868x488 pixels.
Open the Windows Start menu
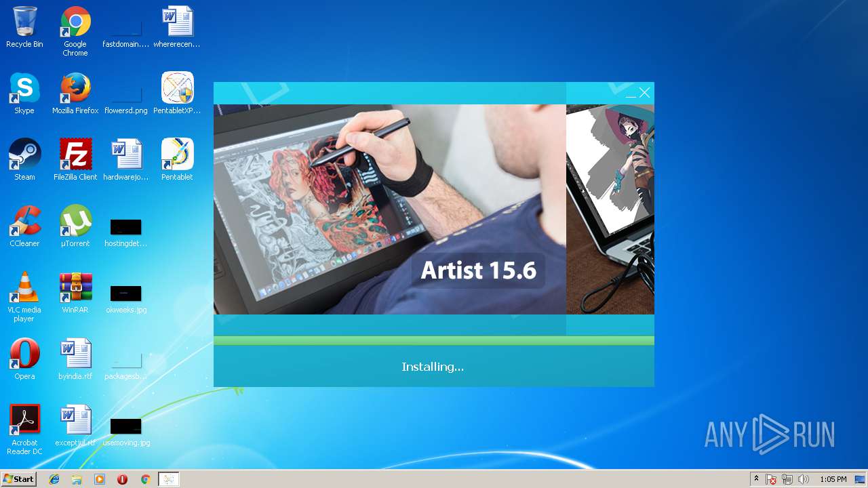18,479
